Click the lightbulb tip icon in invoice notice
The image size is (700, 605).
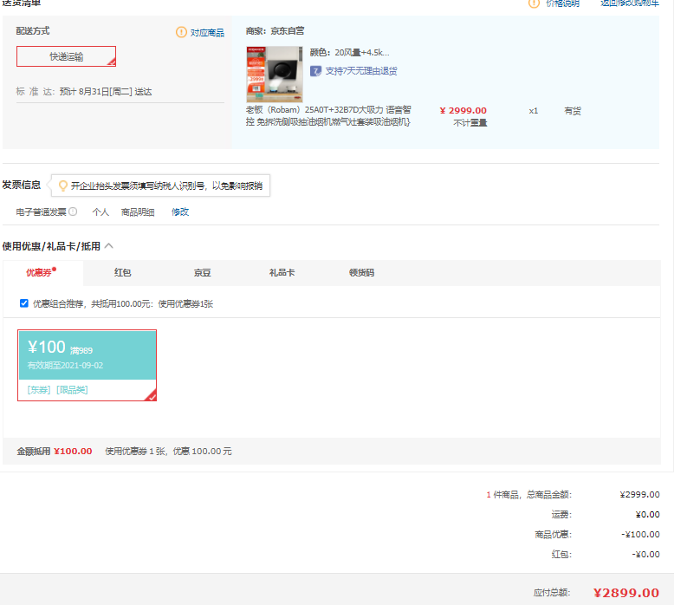pyautogui.click(x=63, y=185)
